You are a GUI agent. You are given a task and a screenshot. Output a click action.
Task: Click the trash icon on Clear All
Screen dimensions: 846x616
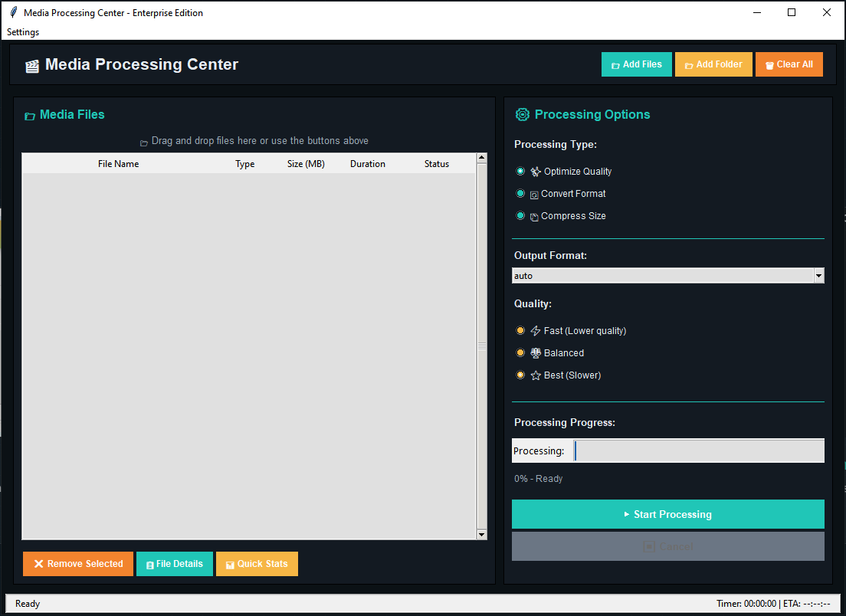tap(769, 65)
